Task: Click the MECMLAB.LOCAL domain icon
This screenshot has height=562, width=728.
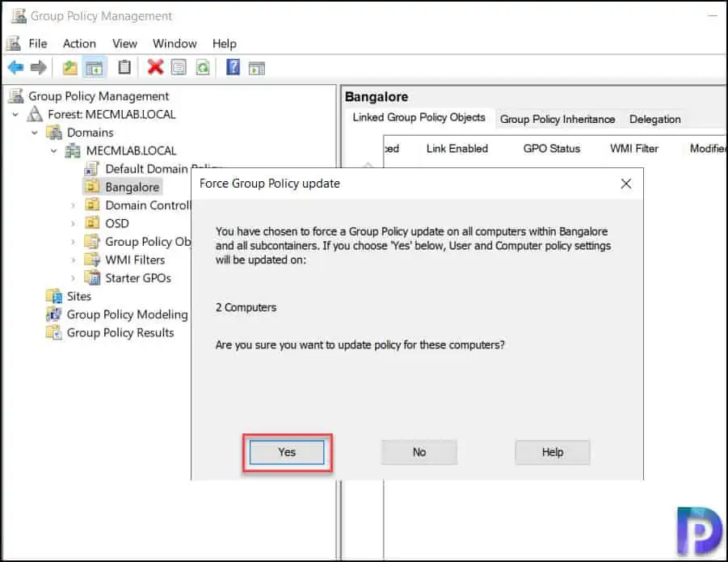Action: [73, 150]
